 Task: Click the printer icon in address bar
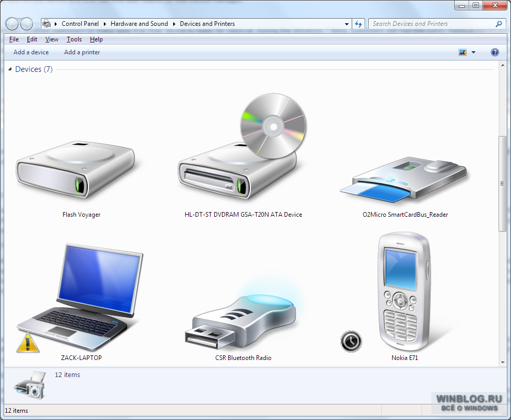pyautogui.click(x=47, y=24)
